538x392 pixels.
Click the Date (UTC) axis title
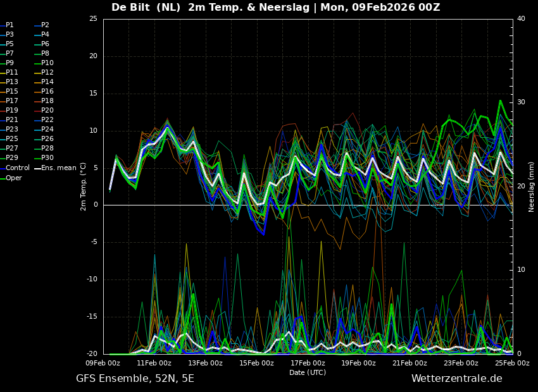(x=308, y=372)
